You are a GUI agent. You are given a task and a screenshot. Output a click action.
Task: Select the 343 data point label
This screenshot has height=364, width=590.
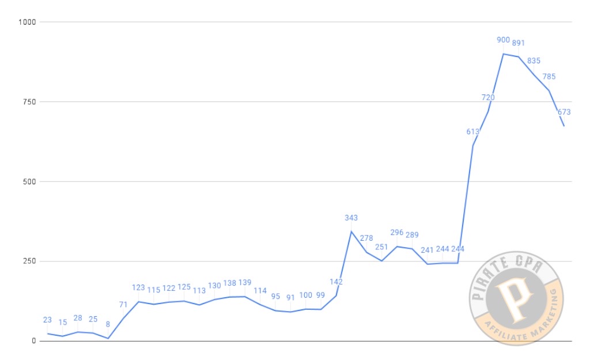point(351,218)
